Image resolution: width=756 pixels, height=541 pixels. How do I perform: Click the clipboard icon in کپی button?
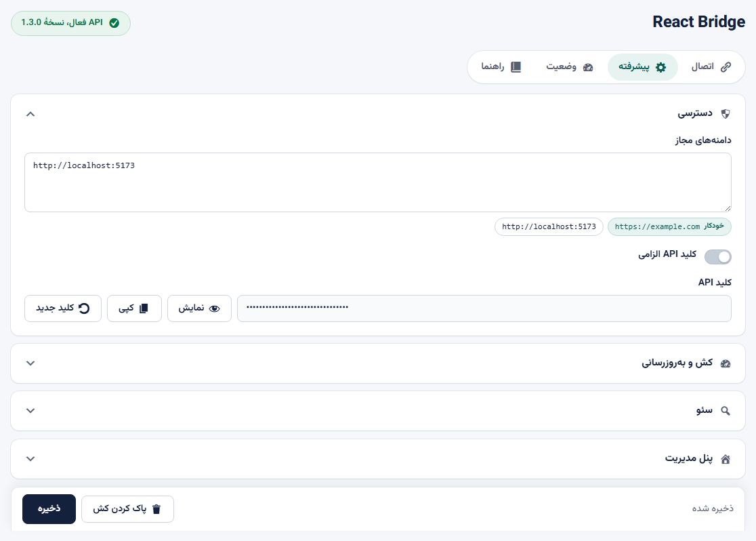pyautogui.click(x=144, y=308)
